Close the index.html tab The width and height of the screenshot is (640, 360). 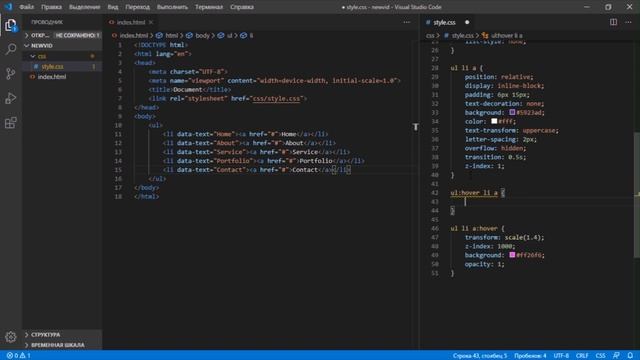click(x=151, y=22)
